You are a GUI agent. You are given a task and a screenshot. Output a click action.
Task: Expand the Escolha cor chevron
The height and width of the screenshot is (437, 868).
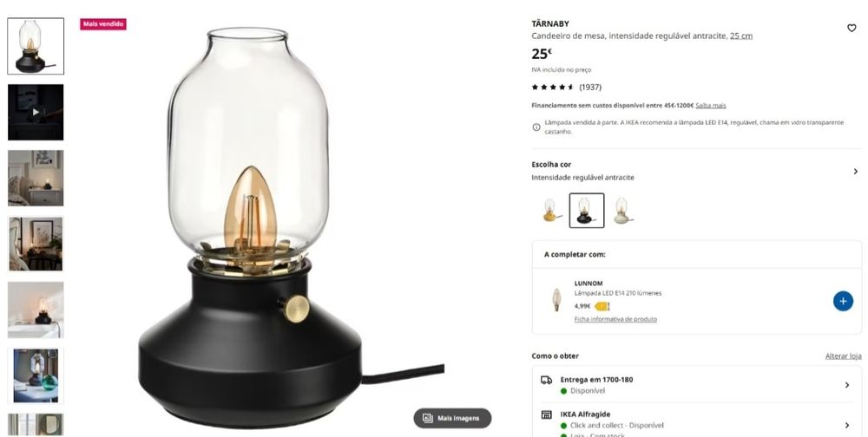(x=855, y=172)
